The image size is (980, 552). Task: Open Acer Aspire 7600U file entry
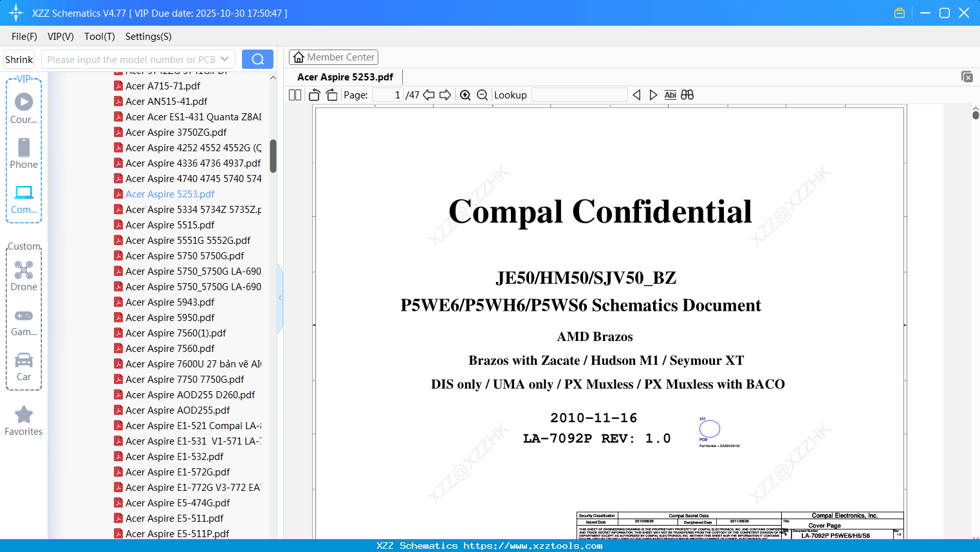(193, 363)
